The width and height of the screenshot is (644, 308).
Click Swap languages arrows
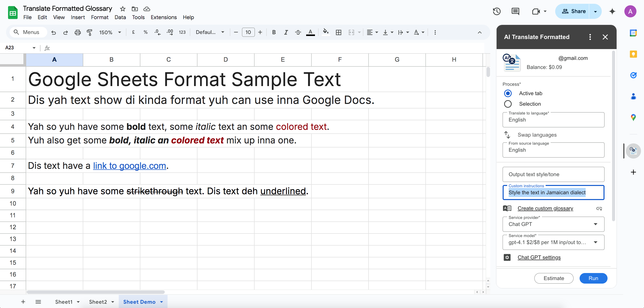[507, 135]
